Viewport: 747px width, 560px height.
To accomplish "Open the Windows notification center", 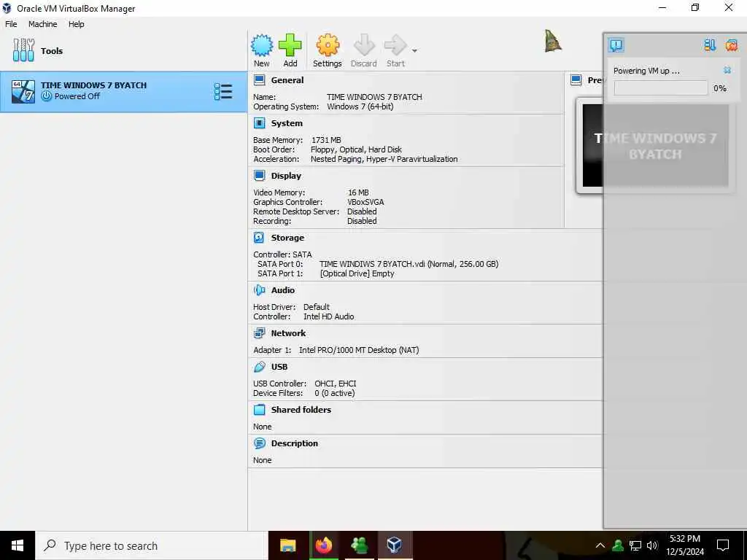I will pos(723,545).
